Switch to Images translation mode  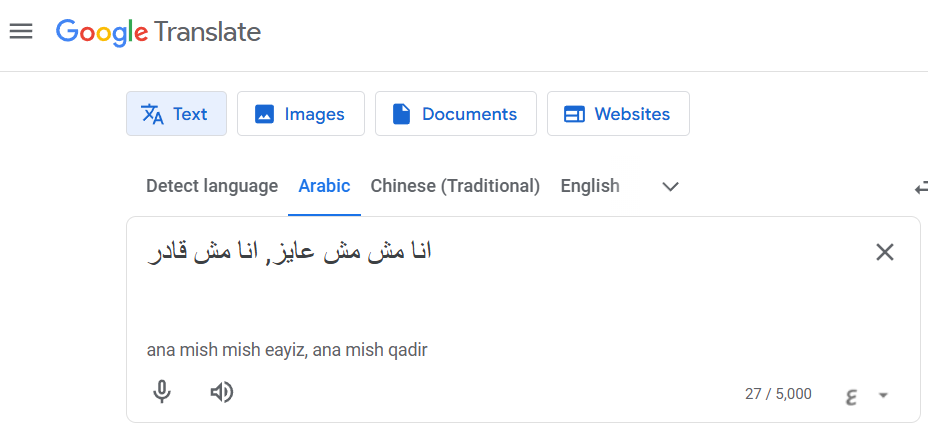[301, 114]
